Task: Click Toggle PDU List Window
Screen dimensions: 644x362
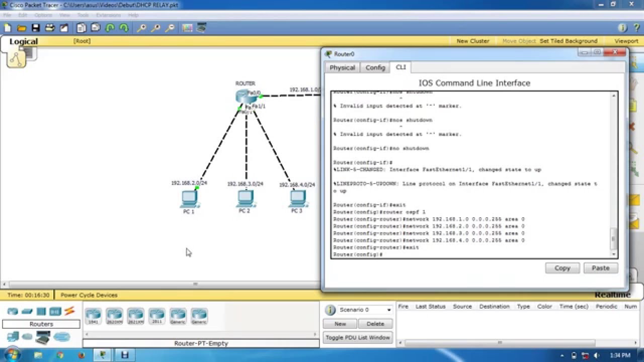Action: coord(358,337)
